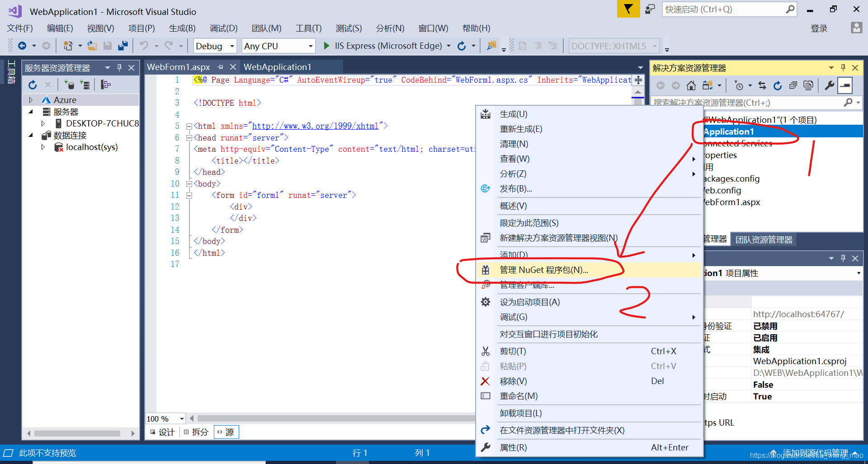Screen dimensions: 868x464
Task: Click the 工具箱 side tab
Action: coord(12,72)
